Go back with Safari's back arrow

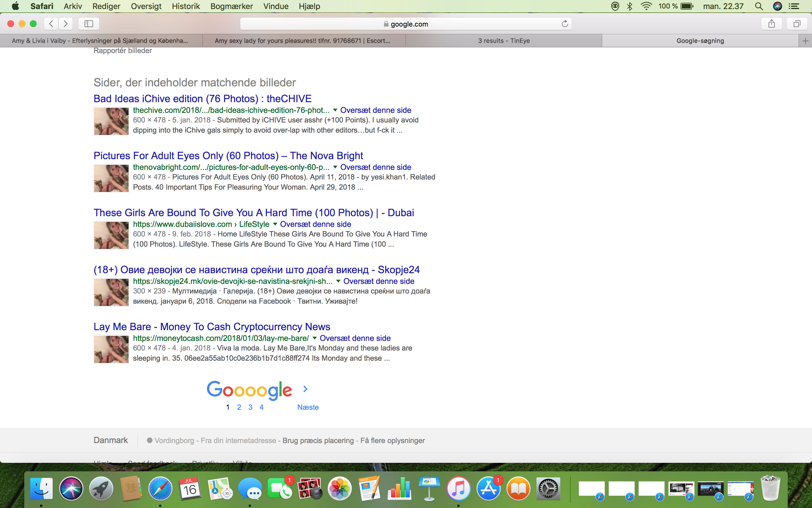pyautogui.click(x=51, y=23)
